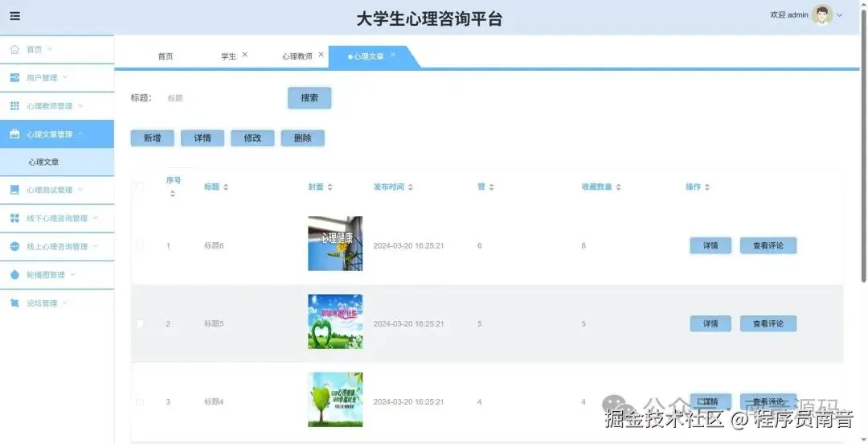Viewport: 868px width, 444px height.
Task: Click the 修改 edit button
Action: (252, 138)
